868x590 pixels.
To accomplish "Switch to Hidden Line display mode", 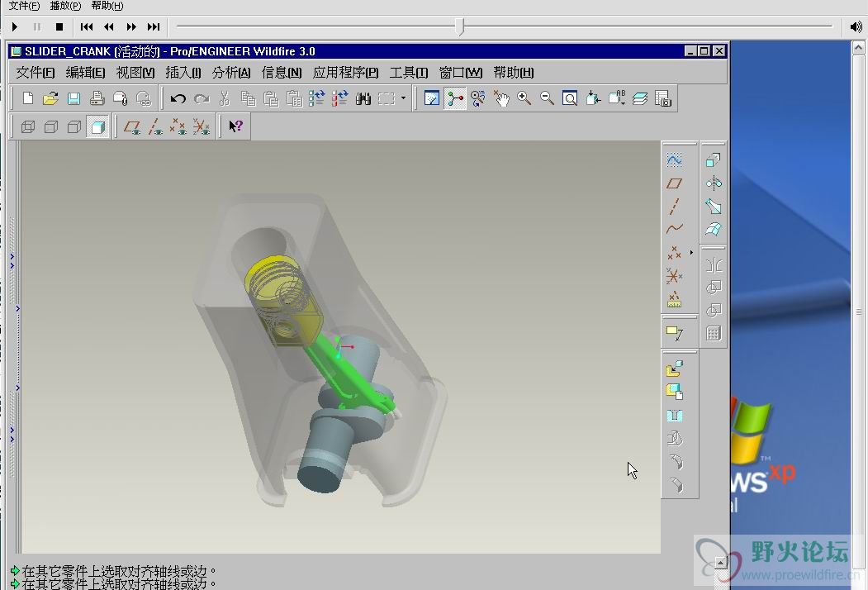I will tap(51, 127).
